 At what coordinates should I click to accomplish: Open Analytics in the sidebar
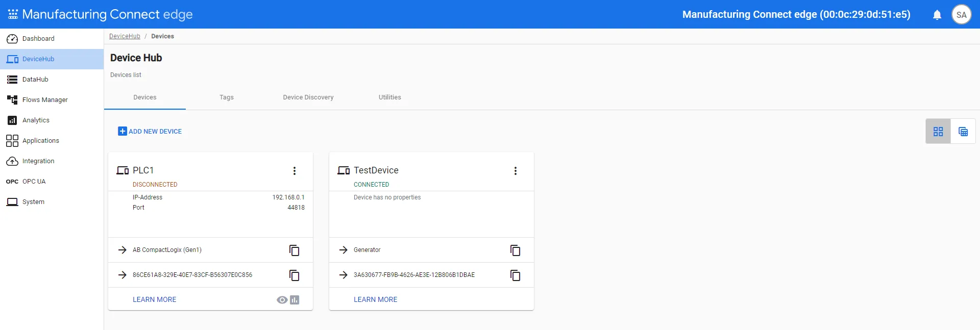coord(52,120)
